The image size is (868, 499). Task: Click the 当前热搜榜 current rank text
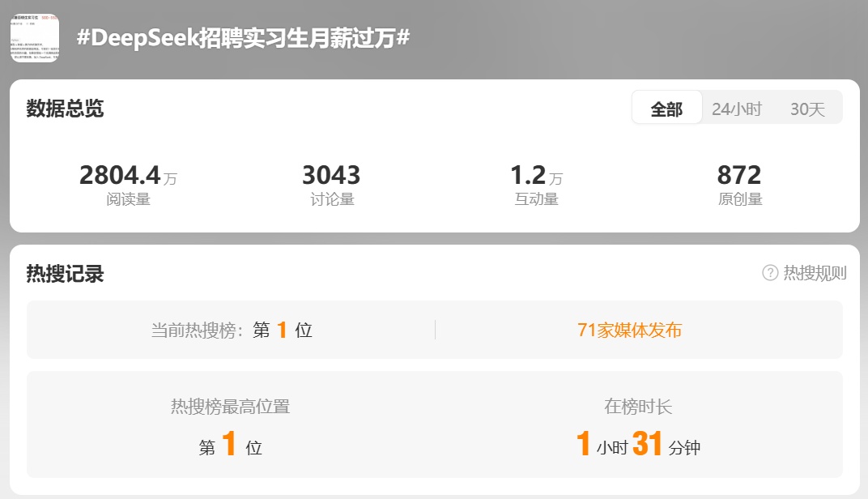[x=232, y=330]
